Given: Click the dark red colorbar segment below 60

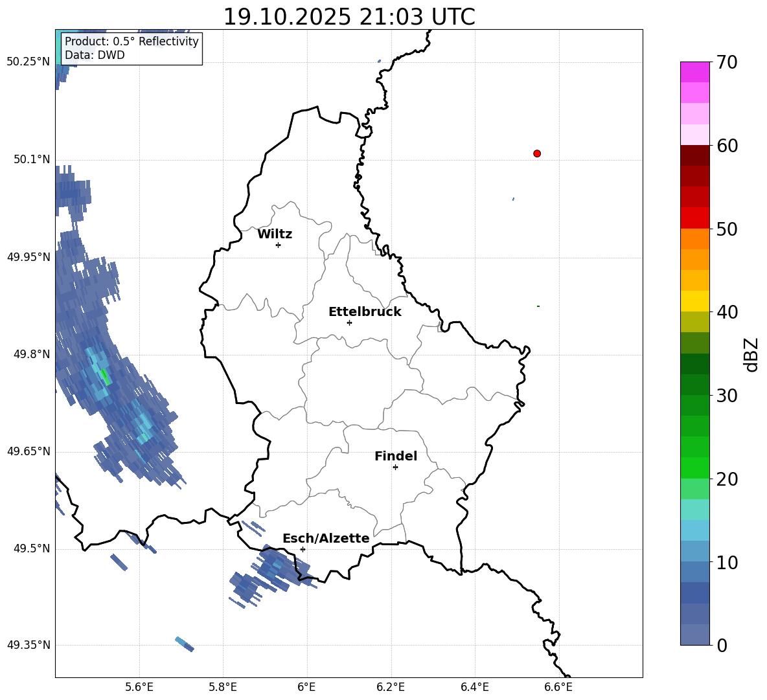Looking at the screenshot, I should coord(695,155).
